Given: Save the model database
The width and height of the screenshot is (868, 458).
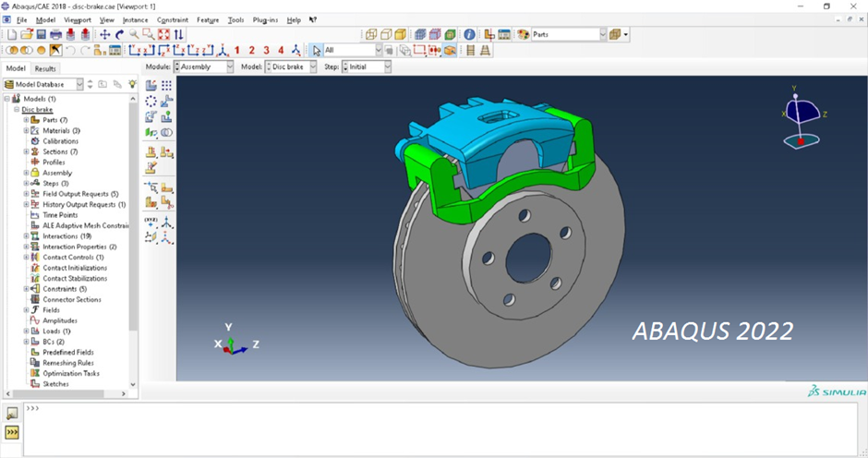Looking at the screenshot, I should 41,34.
